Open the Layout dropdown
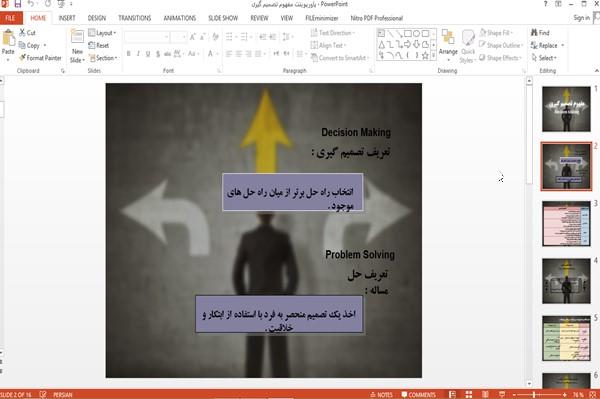600x399 pixels. pyautogui.click(x=102, y=33)
